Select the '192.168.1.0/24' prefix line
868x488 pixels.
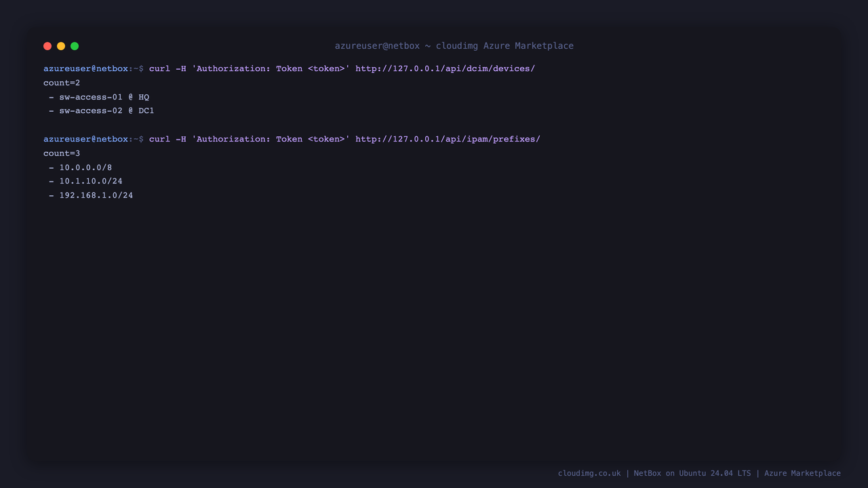pos(91,195)
